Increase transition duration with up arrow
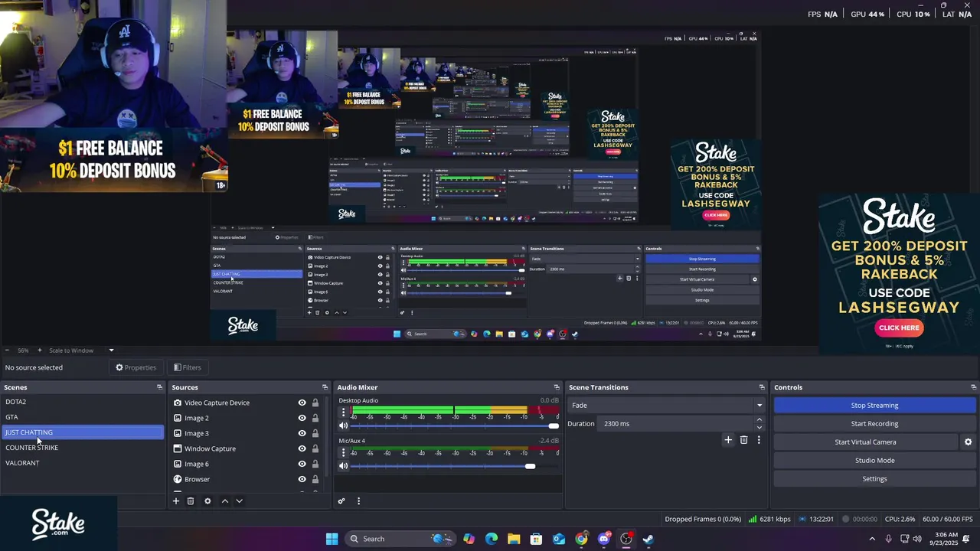This screenshot has width=980, height=551. click(x=759, y=419)
